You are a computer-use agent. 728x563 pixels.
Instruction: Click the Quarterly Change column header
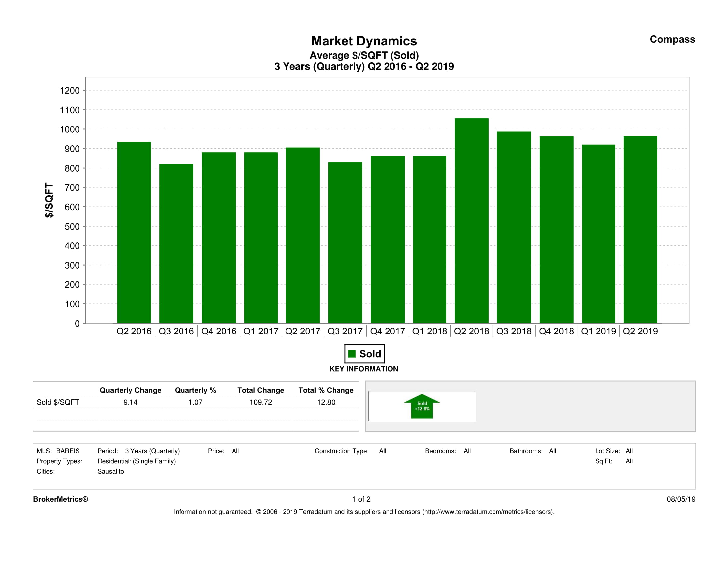[130, 390]
